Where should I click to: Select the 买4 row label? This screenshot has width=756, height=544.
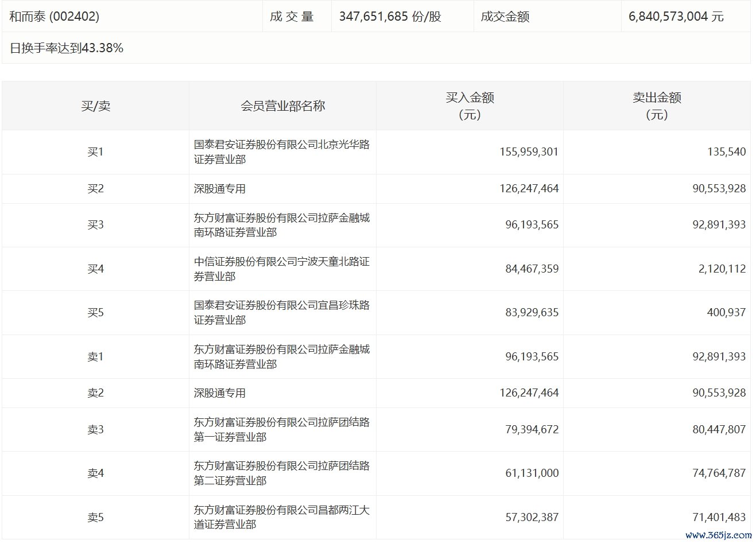click(95, 269)
